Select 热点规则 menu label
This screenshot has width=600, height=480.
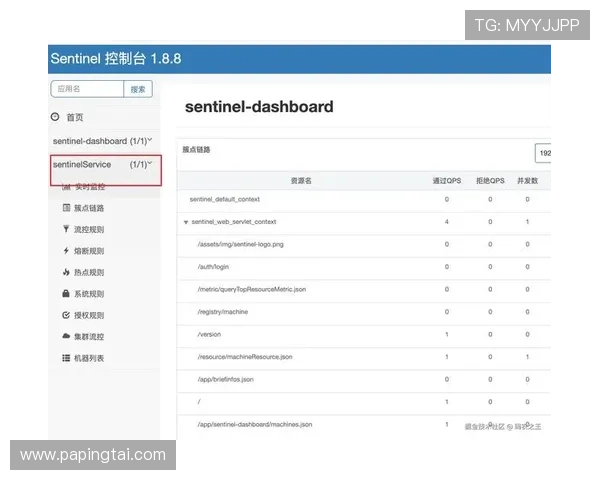pyautogui.click(x=89, y=272)
